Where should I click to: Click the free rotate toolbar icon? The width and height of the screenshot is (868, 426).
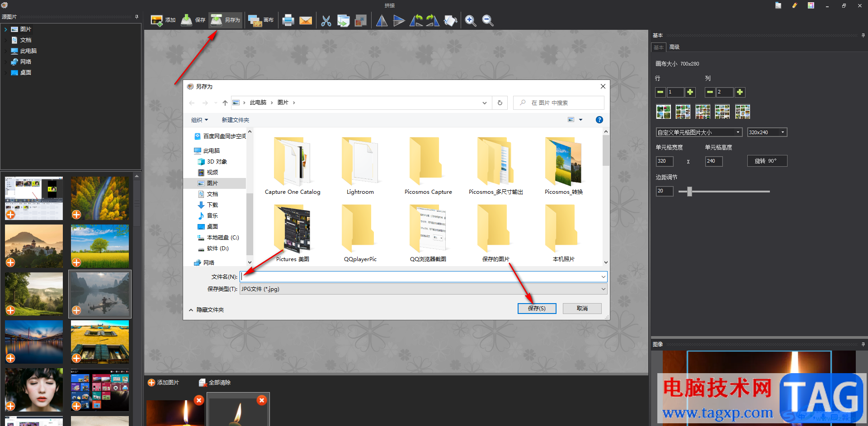[450, 21]
